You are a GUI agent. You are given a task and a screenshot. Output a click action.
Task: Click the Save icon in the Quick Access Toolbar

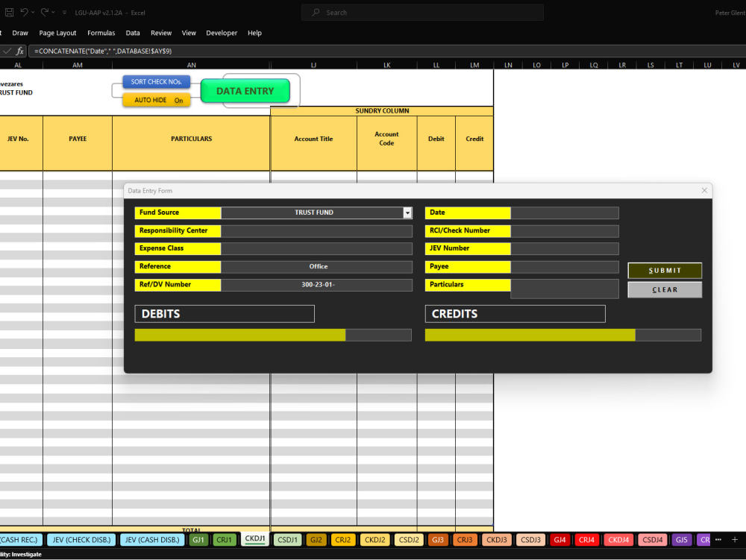point(9,12)
